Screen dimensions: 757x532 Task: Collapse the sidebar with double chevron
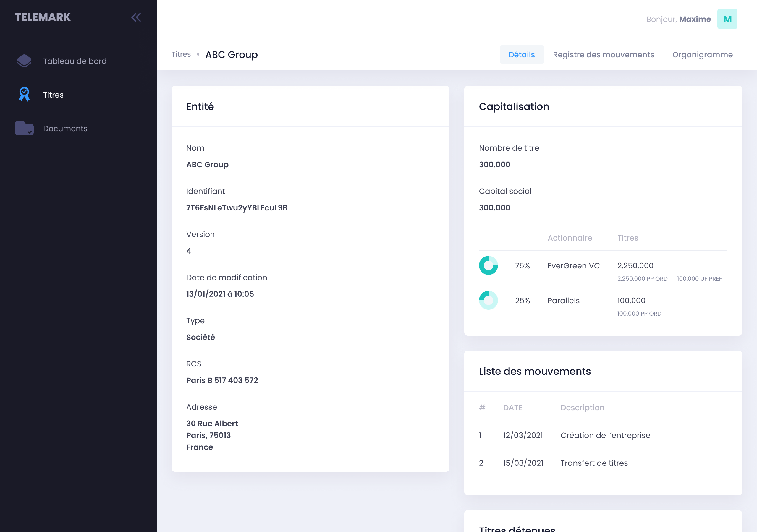(x=136, y=17)
